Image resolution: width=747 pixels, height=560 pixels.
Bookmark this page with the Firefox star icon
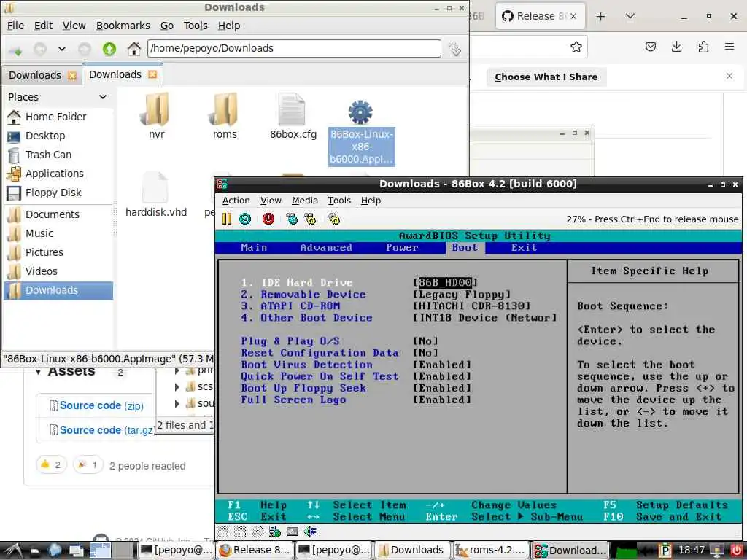576,47
